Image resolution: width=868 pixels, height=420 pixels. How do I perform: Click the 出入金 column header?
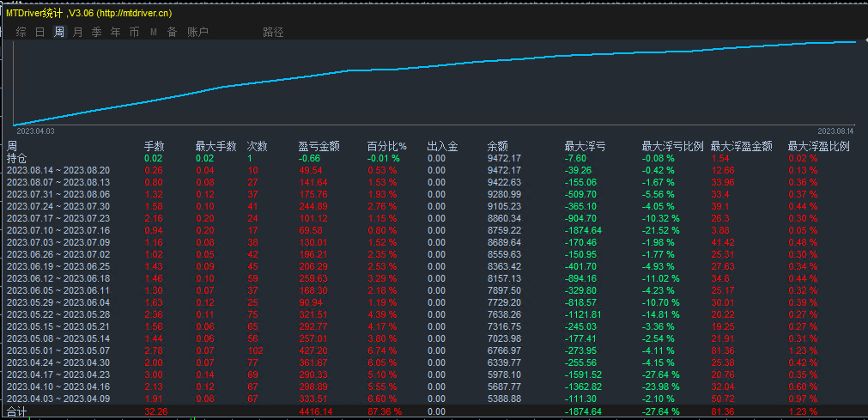tap(443, 146)
